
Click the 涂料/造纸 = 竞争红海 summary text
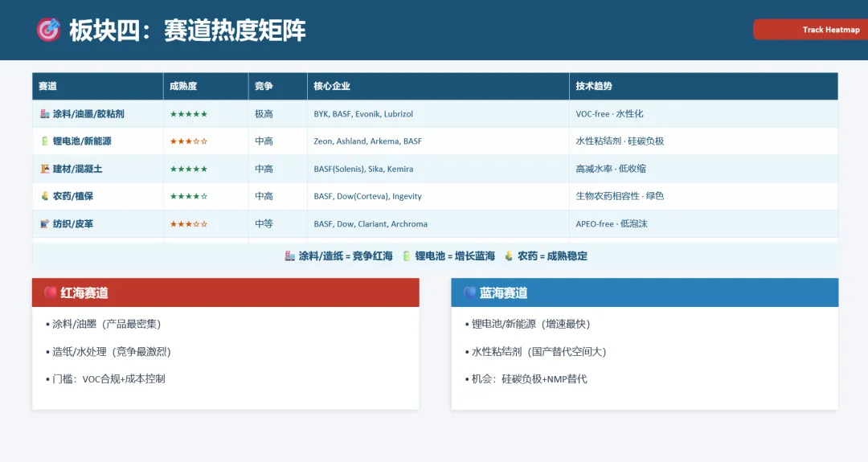point(346,256)
